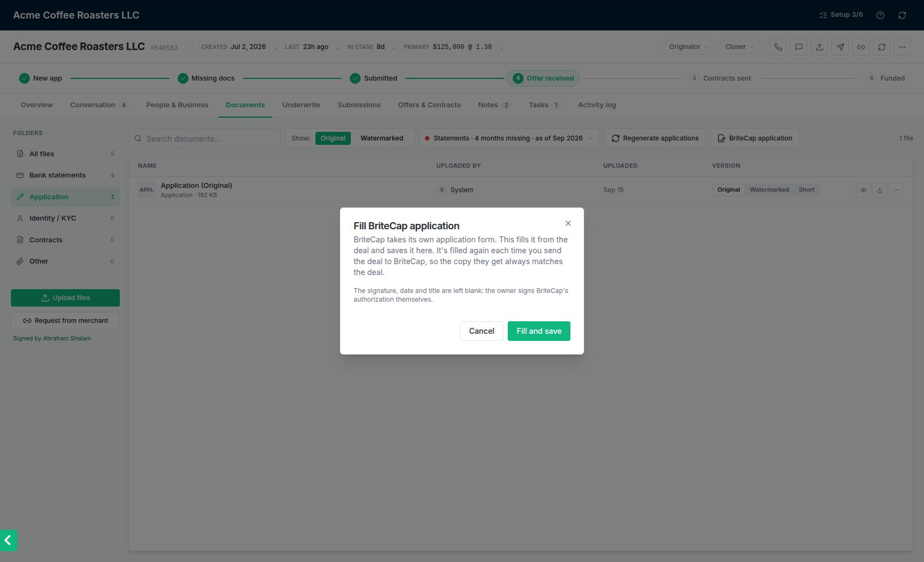Click the link icon in deal header
This screenshot has height=562, width=924.
coord(861,47)
